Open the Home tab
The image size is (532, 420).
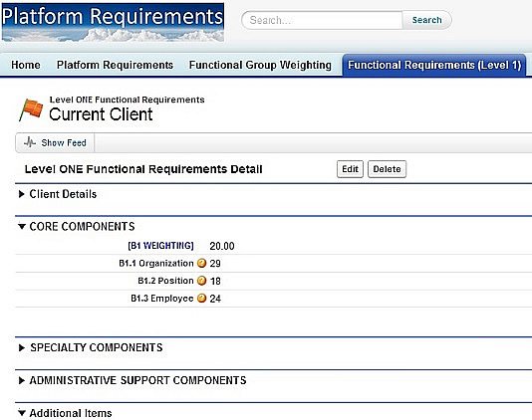pyautogui.click(x=26, y=65)
